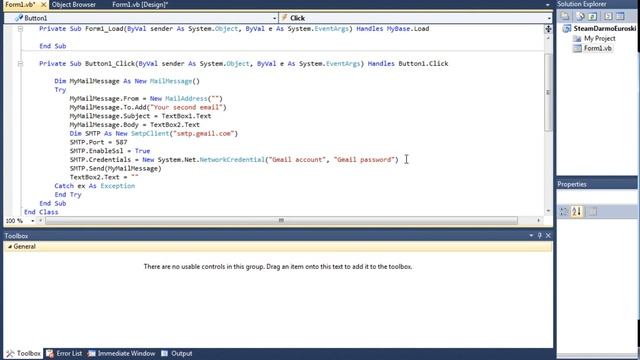Click View Designer icon in Solution Explorer
The height and width of the screenshot is (360, 640).
click(x=620, y=16)
